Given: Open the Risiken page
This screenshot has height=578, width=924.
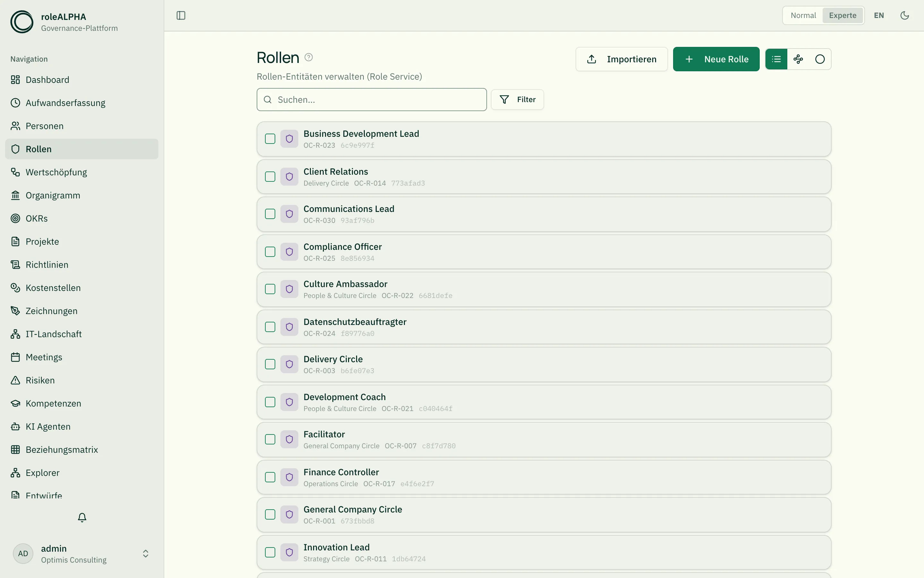Looking at the screenshot, I should [x=82, y=381].
